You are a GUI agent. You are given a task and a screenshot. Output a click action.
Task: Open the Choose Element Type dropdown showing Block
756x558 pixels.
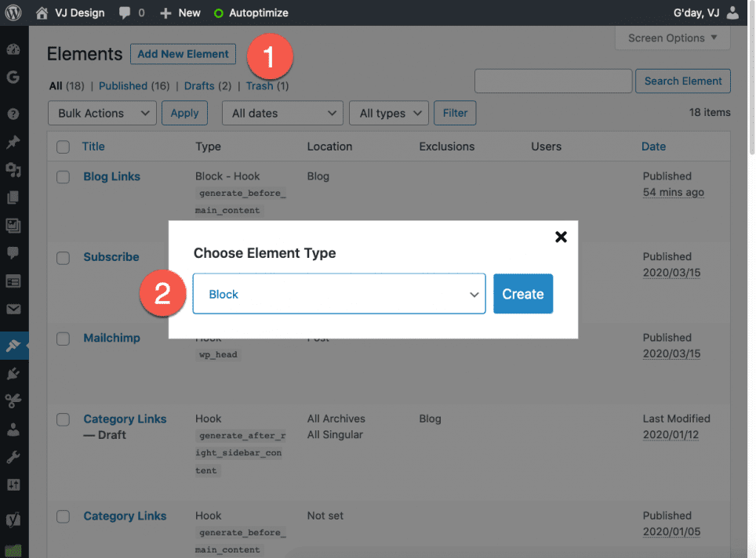(x=339, y=293)
